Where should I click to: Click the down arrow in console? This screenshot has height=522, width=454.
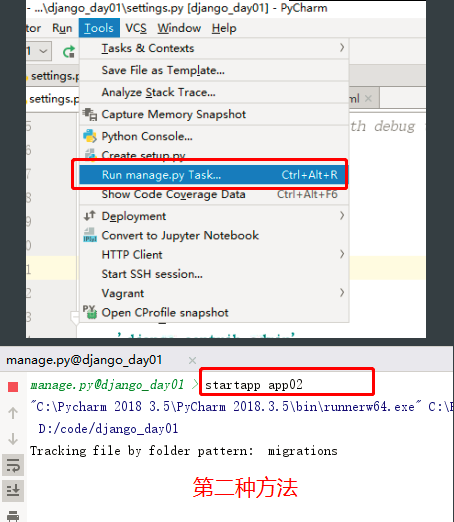click(x=13, y=439)
